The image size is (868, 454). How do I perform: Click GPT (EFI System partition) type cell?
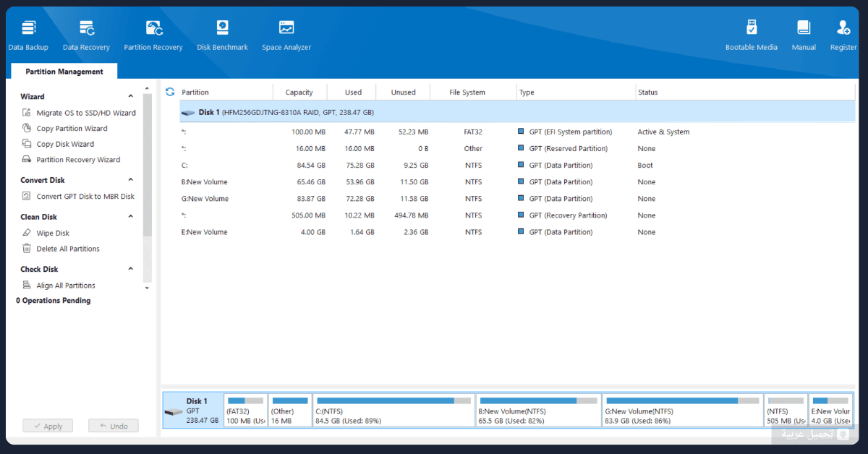click(566, 132)
